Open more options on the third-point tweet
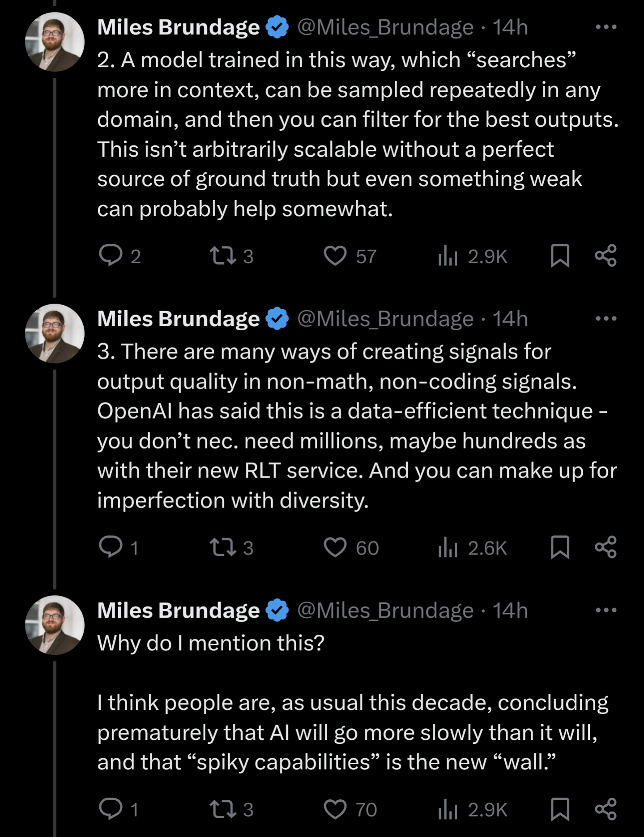The height and width of the screenshot is (837, 644). pyautogui.click(x=606, y=318)
